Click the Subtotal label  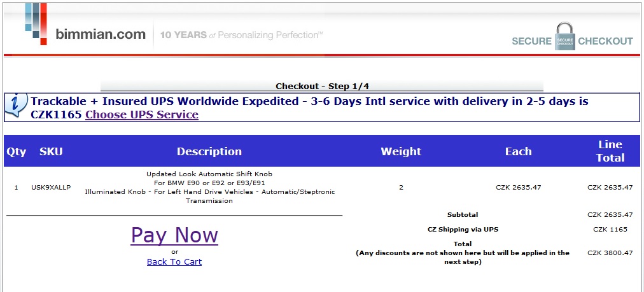[463, 214]
